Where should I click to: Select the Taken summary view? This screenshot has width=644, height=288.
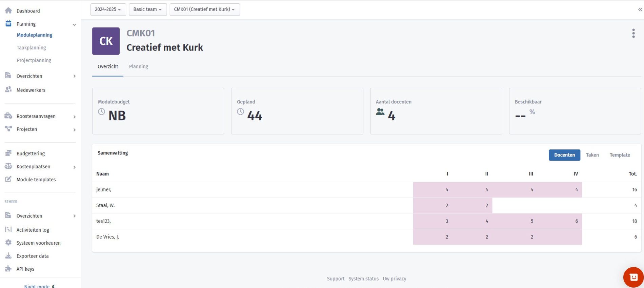592,155
